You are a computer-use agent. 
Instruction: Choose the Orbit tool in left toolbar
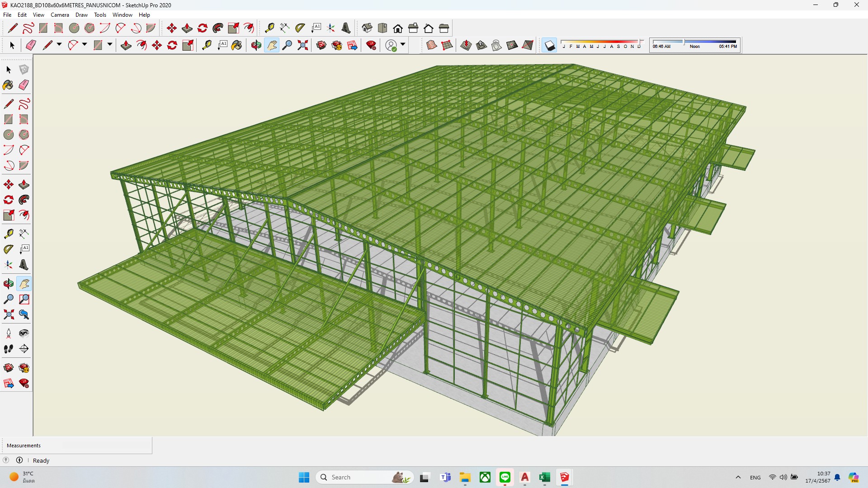tap(8, 284)
